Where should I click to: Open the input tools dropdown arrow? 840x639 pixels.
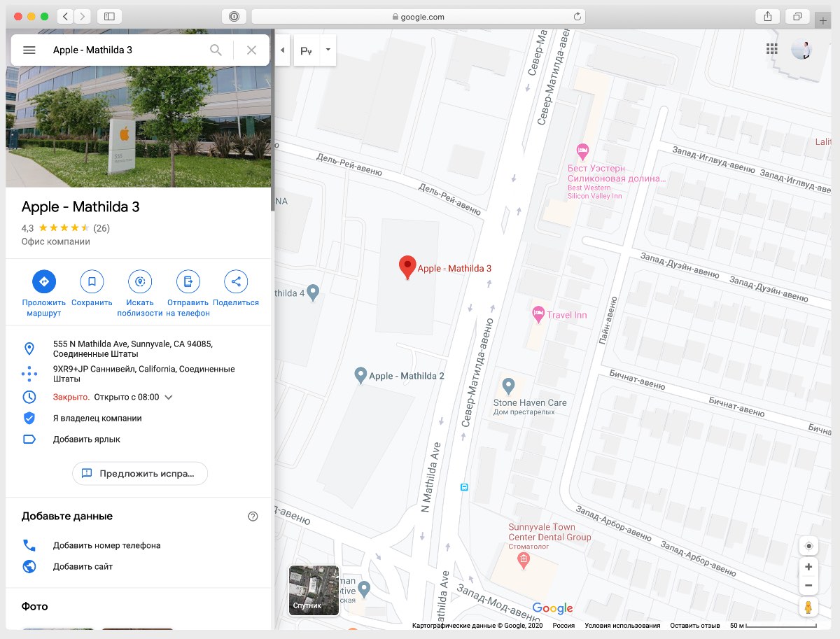(x=328, y=50)
